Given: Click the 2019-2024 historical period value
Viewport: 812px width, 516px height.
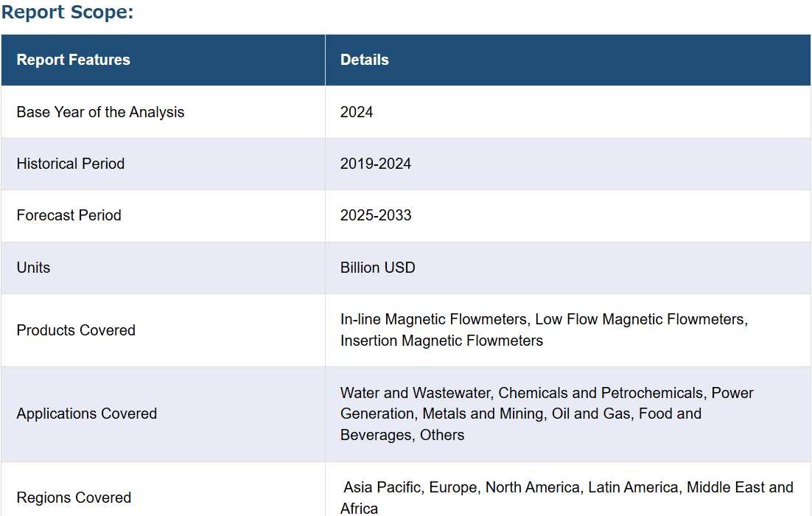Looking at the screenshot, I should click(376, 164).
